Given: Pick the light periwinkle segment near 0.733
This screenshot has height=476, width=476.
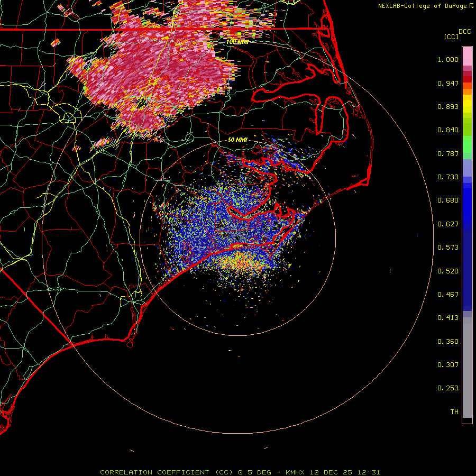Looking at the screenshot, I should pos(467,168).
